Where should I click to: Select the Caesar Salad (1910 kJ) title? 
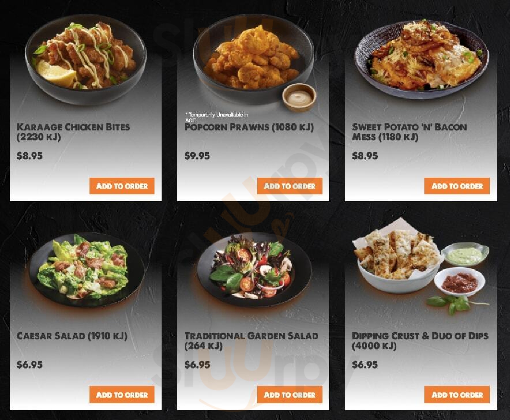(x=72, y=336)
